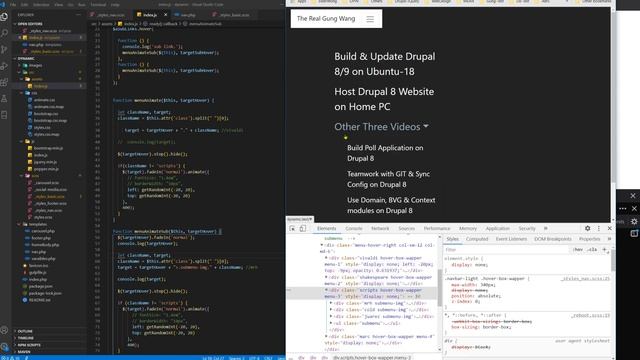640x360 pixels.
Task: Open the DevTools Console tab
Action: click(x=353, y=229)
